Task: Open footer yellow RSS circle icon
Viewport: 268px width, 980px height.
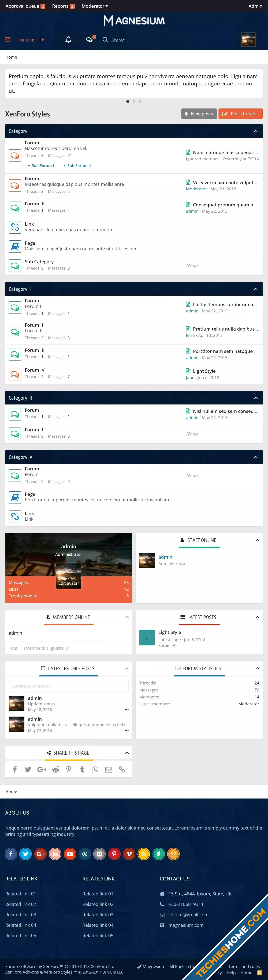Action: point(144,854)
